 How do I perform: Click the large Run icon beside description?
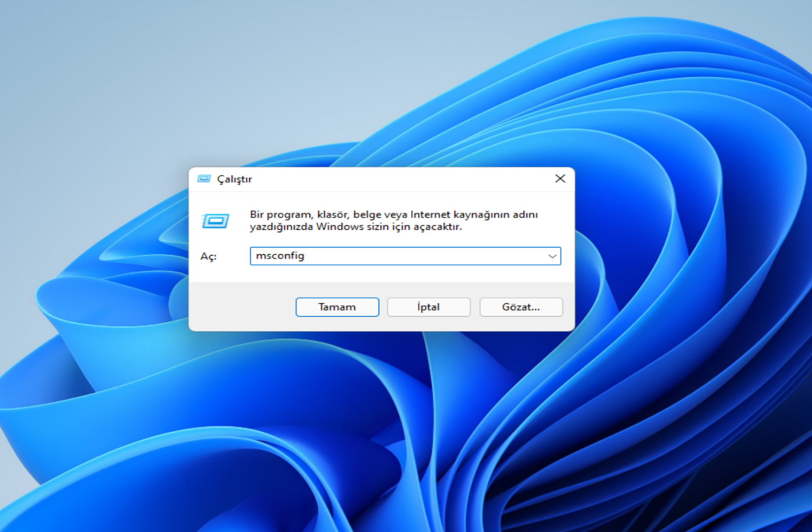tap(216, 221)
